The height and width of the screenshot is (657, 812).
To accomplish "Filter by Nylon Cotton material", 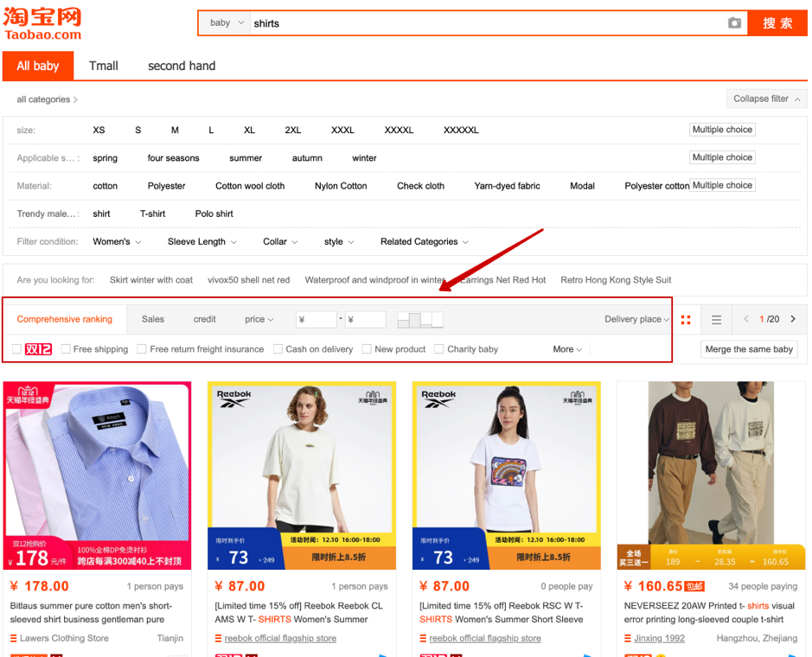I will coord(341,186).
